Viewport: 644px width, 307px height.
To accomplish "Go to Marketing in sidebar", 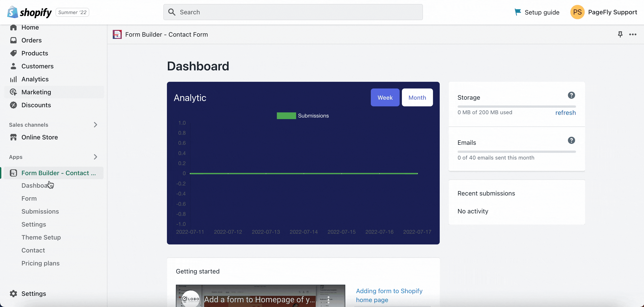I will 36,92.
